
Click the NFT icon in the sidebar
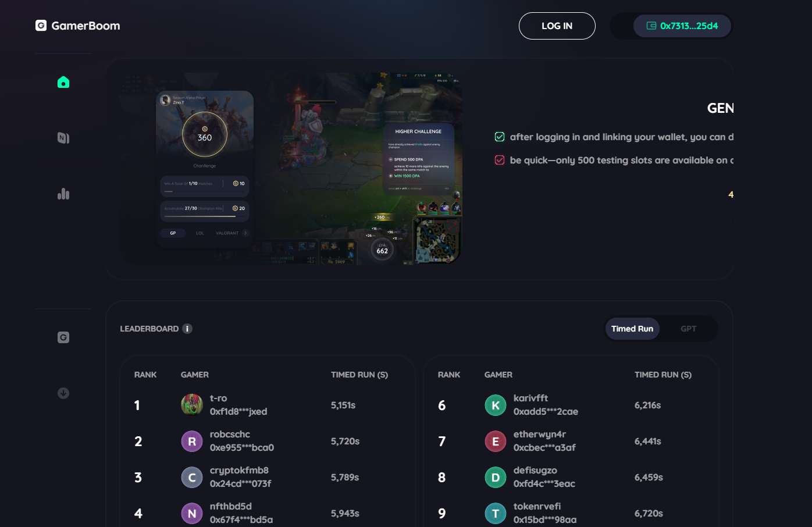point(63,138)
